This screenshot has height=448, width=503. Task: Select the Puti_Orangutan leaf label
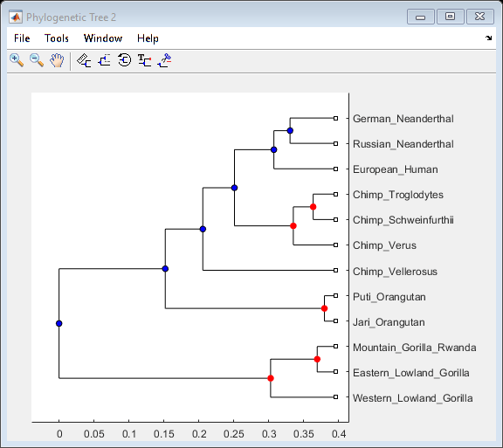tap(389, 297)
